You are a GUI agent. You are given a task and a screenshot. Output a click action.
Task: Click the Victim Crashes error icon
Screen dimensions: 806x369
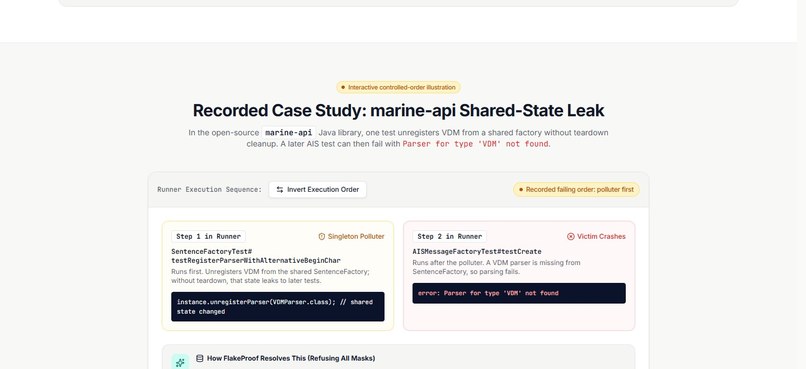[x=571, y=236]
